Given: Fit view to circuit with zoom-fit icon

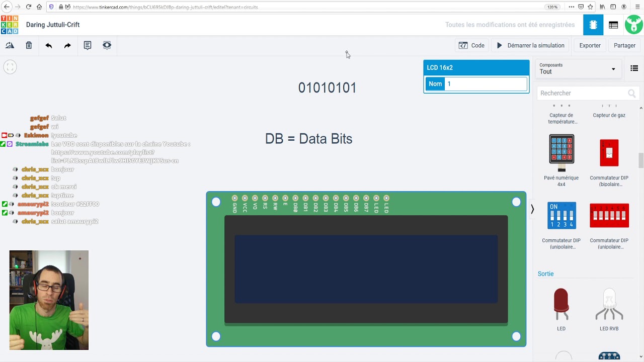Looking at the screenshot, I should pyautogui.click(x=10, y=67).
